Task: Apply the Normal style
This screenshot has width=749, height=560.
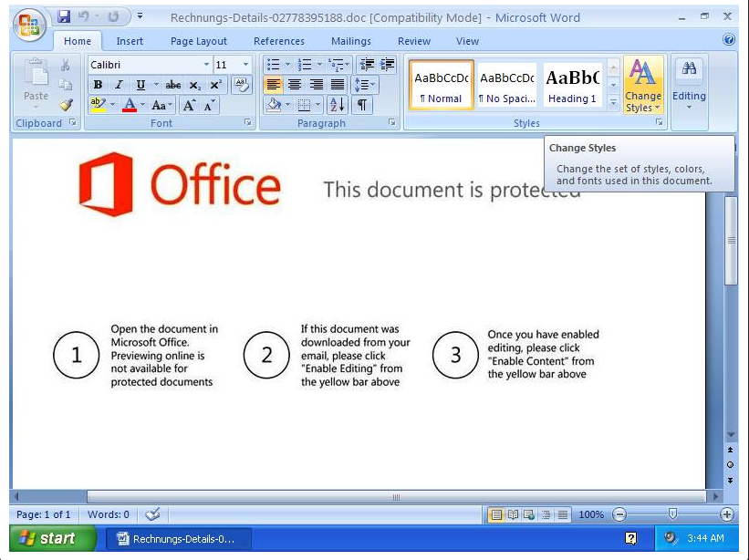Action: (x=442, y=86)
